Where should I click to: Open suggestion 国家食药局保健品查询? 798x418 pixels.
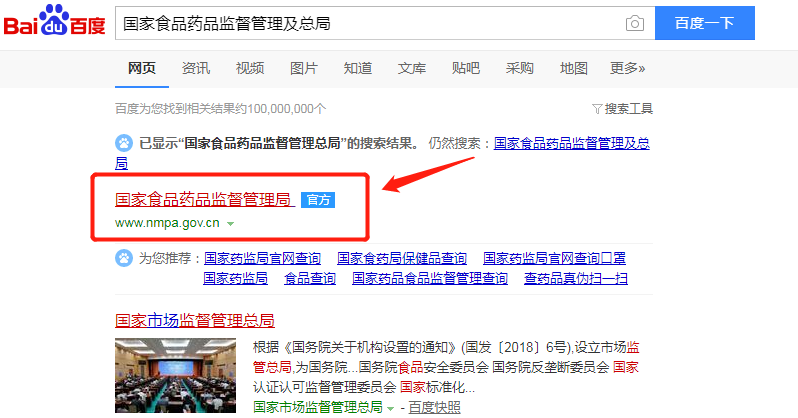tap(402, 259)
